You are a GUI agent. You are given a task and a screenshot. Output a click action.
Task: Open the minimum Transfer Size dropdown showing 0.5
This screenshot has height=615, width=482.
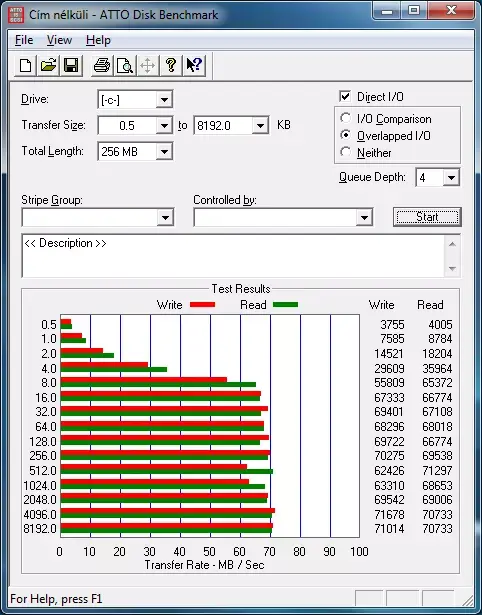(164, 126)
